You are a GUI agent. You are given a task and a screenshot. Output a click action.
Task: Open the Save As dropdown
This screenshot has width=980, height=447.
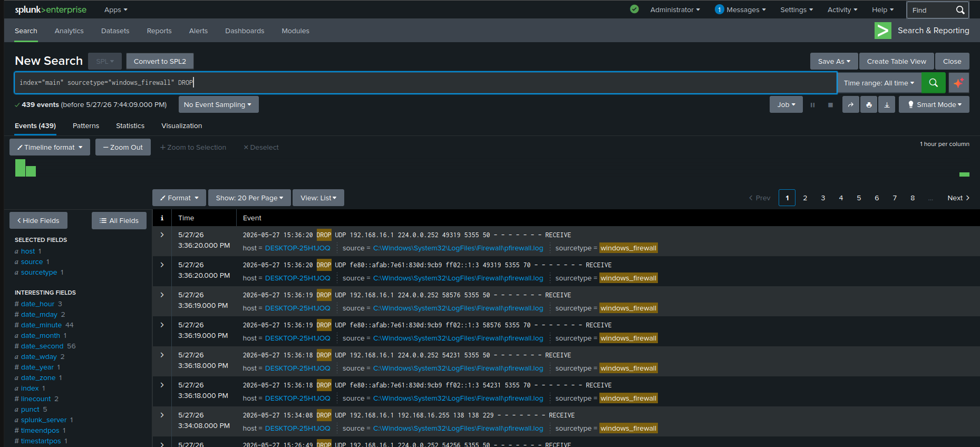834,61
